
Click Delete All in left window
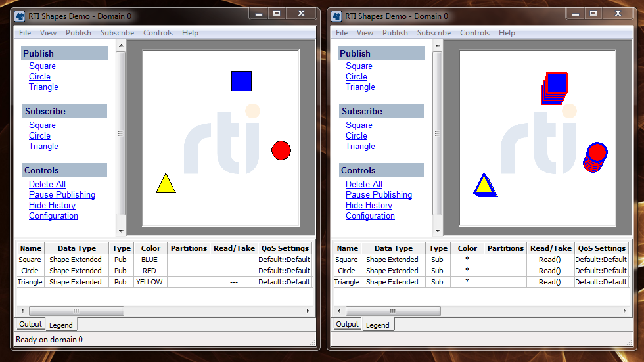tap(47, 184)
